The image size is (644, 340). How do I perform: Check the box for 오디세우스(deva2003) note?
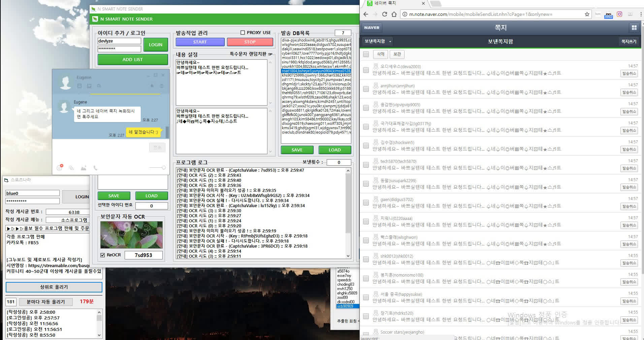[366, 70]
